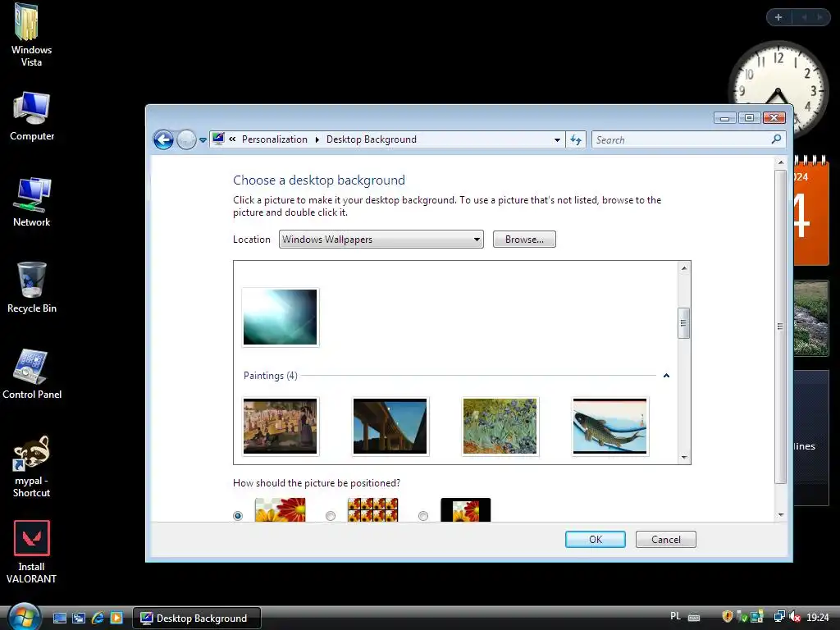Click Switch between windows in Quick Launch

click(79, 618)
